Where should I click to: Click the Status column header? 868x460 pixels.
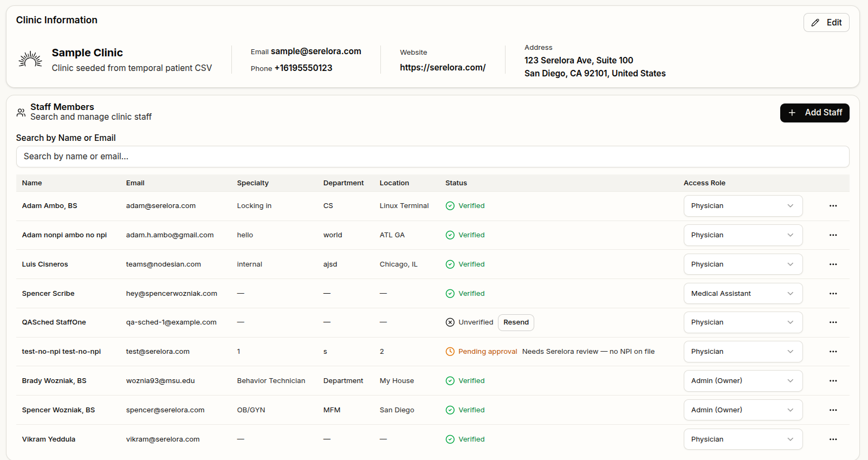coord(456,183)
